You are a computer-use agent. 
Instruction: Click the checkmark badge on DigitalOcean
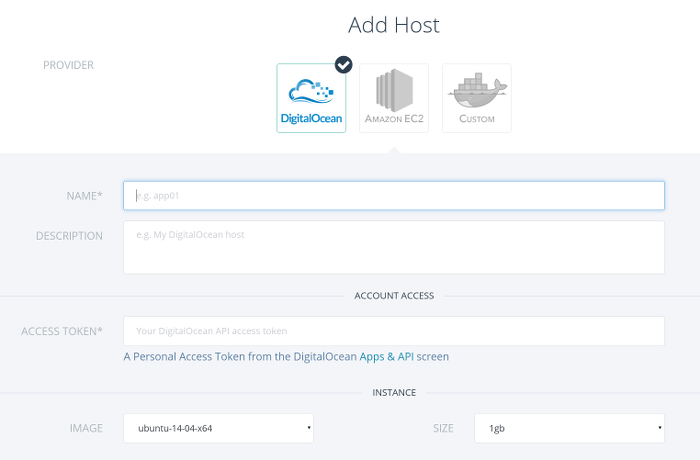click(343, 65)
